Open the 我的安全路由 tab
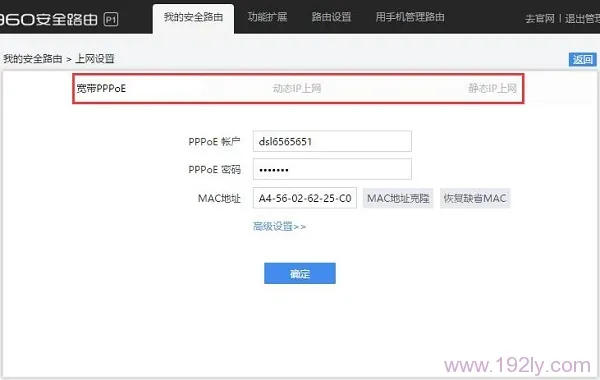600x380 pixels. pos(193,18)
